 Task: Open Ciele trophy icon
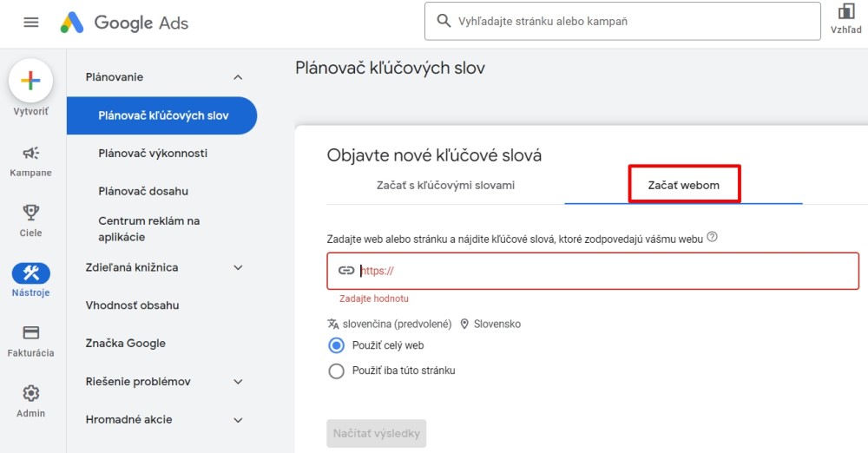(31, 212)
